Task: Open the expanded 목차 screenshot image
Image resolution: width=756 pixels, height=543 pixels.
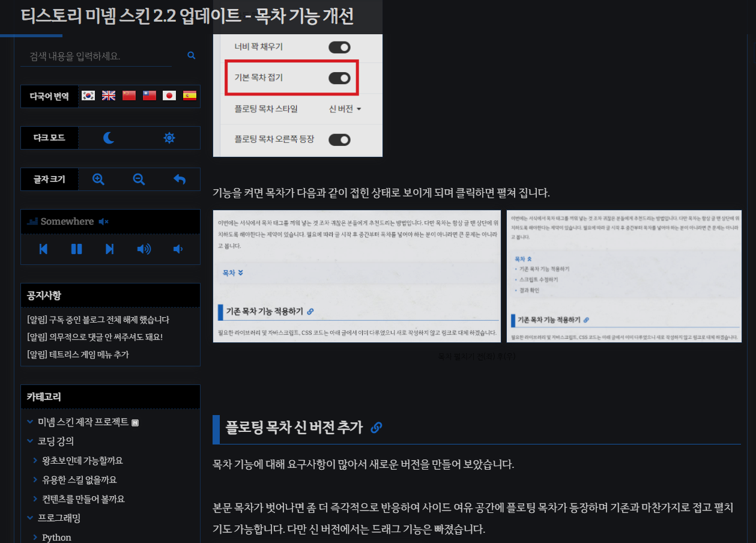Action: tap(624, 276)
